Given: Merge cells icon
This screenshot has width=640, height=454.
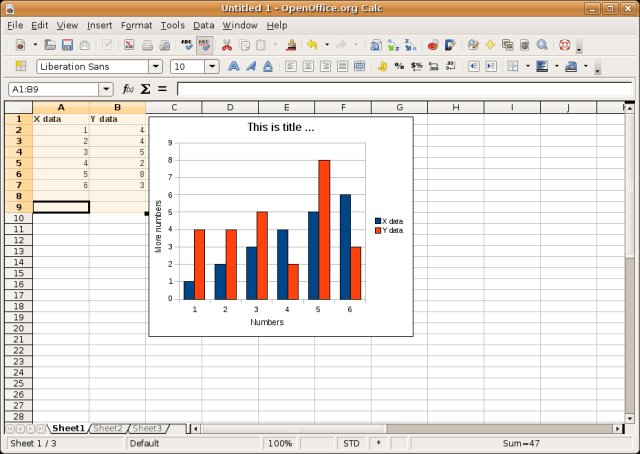Looking at the screenshot, I should pos(359,66).
